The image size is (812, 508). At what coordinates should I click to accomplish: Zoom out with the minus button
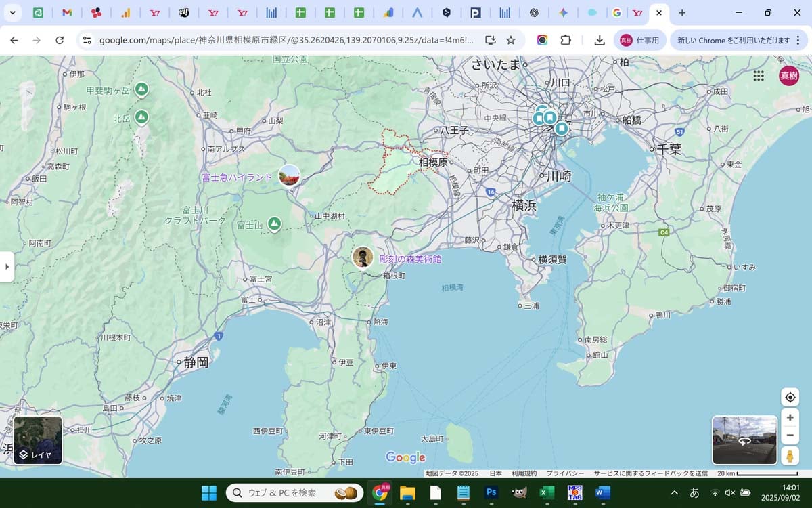pos(790,435)
